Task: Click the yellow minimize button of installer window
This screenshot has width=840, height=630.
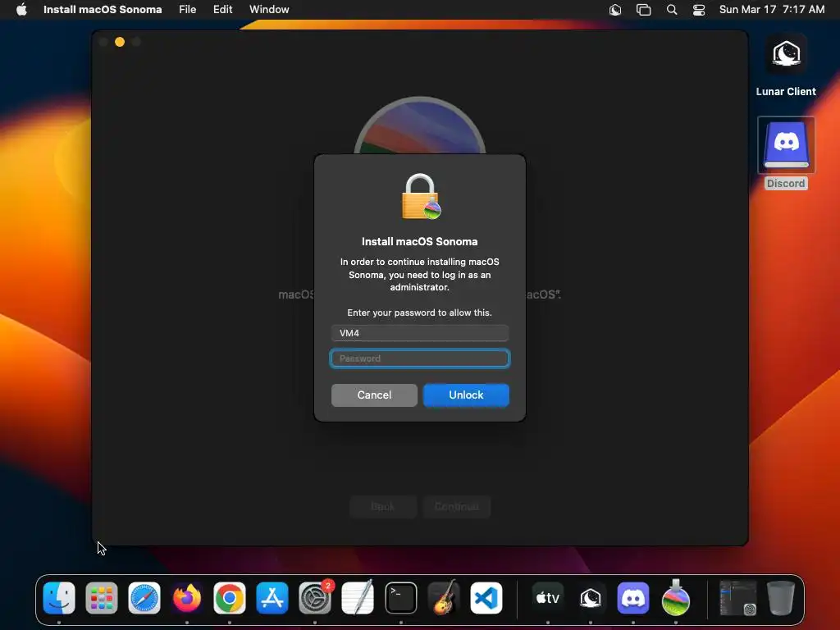Action: tap(120, 42)
